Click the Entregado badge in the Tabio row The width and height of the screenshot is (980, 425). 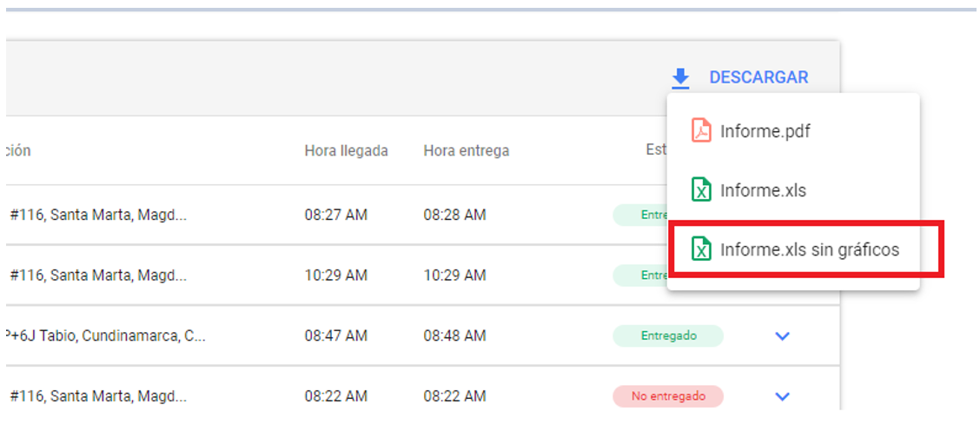[668, 335]
